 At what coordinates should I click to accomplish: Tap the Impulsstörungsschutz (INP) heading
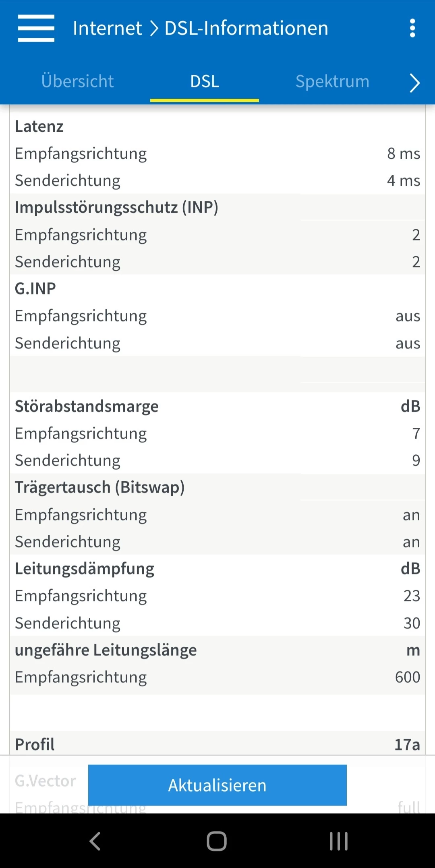point(116,207)
